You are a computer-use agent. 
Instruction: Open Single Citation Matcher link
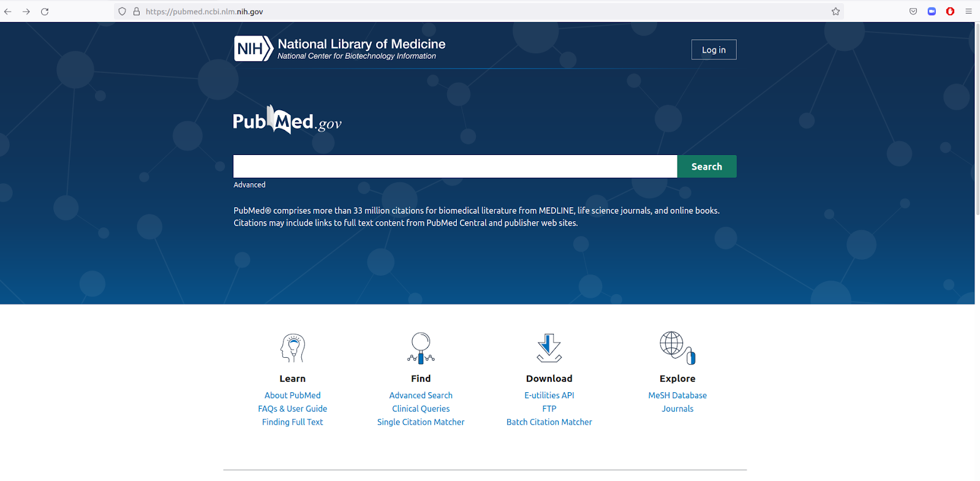(x=421, y=422)
